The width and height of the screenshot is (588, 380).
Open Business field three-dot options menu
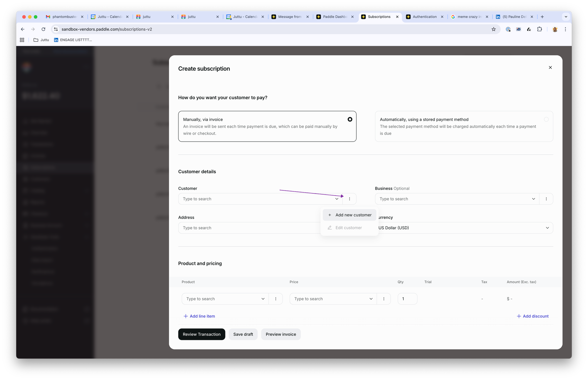coord(546,199)
